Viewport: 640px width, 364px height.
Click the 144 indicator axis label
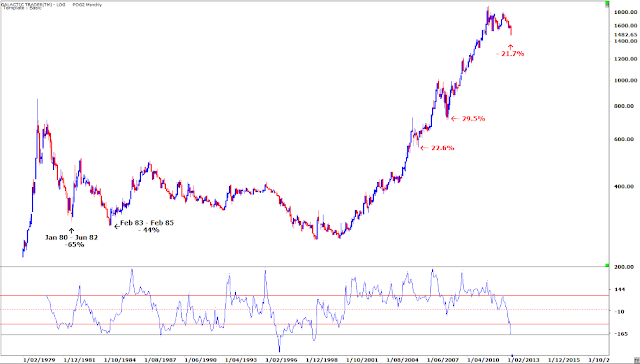pos(620,289)
